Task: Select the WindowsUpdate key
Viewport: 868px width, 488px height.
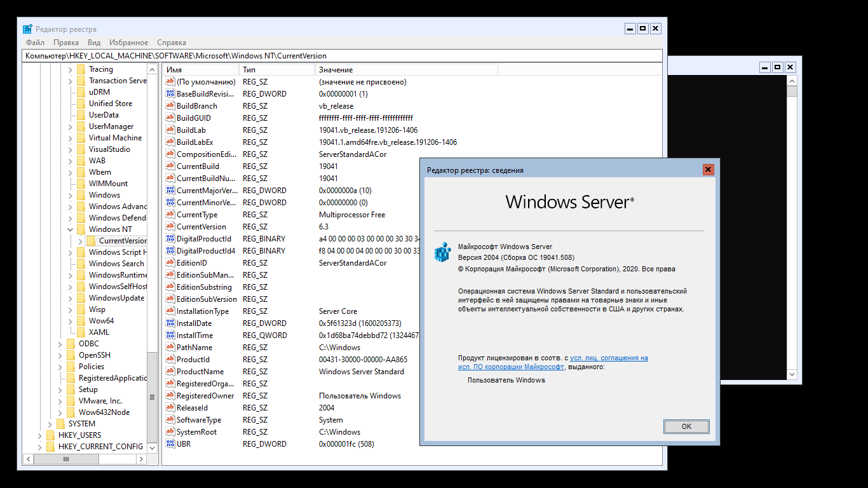Action: point(116,298)
